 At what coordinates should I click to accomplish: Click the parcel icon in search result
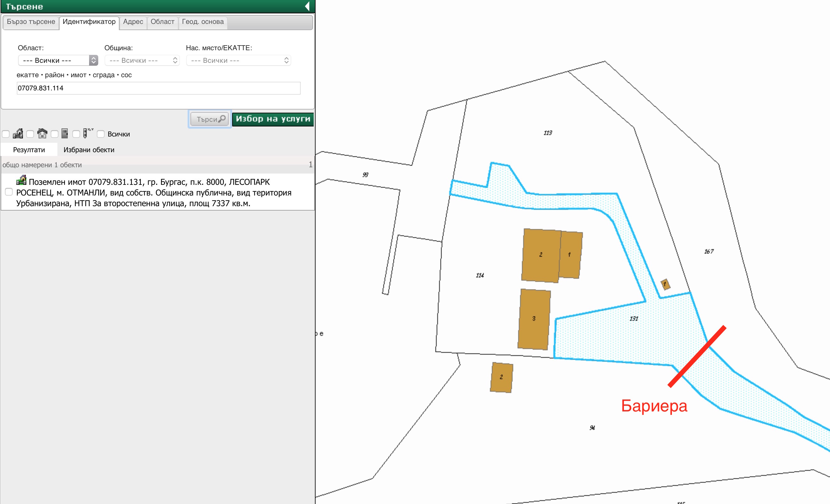[x=21, y=180]
